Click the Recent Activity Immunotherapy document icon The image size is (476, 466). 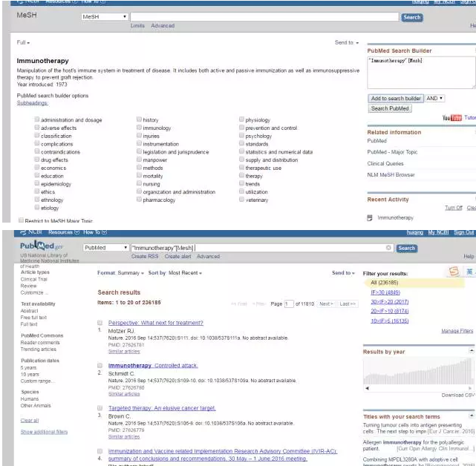[370, 218]
